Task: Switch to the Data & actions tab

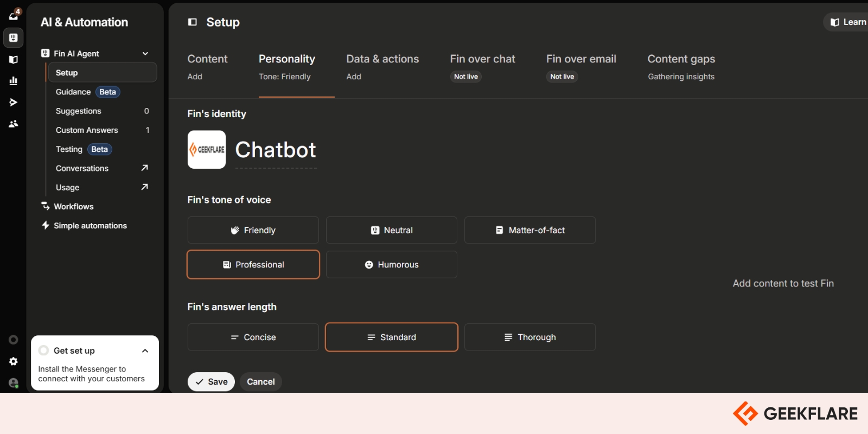Action: [382, 59]
